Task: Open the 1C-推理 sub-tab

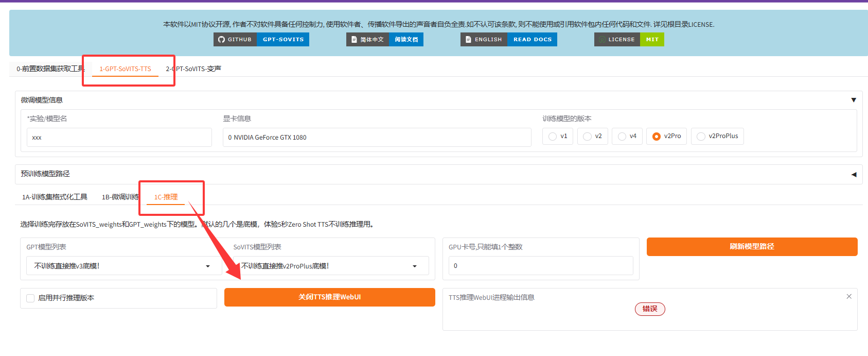Action: pyautogui.click(x=166, y=197)
